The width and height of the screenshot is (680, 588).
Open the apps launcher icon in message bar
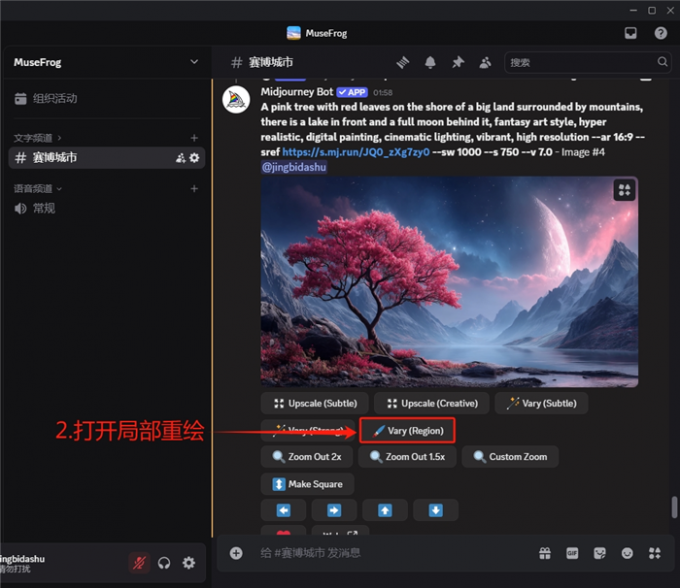[654, 553]
